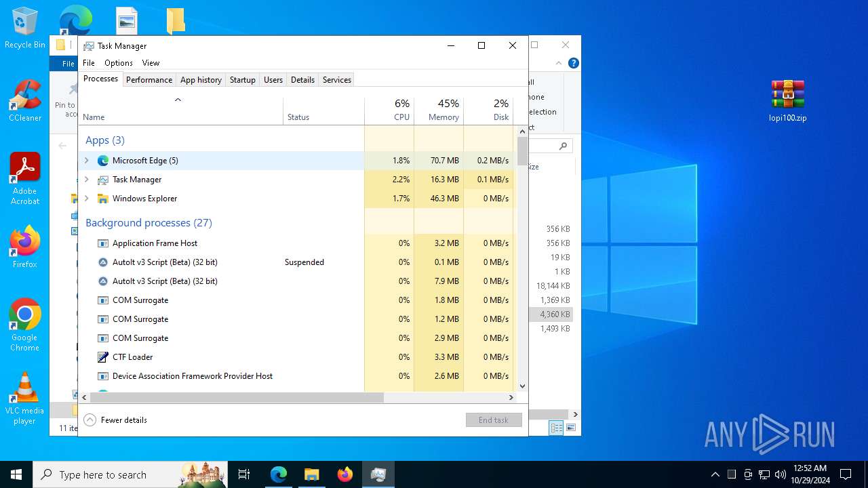Click the Task Manager taskbar button
The height and width of the screenshot is (488, 868).
(x=378, y=474)
